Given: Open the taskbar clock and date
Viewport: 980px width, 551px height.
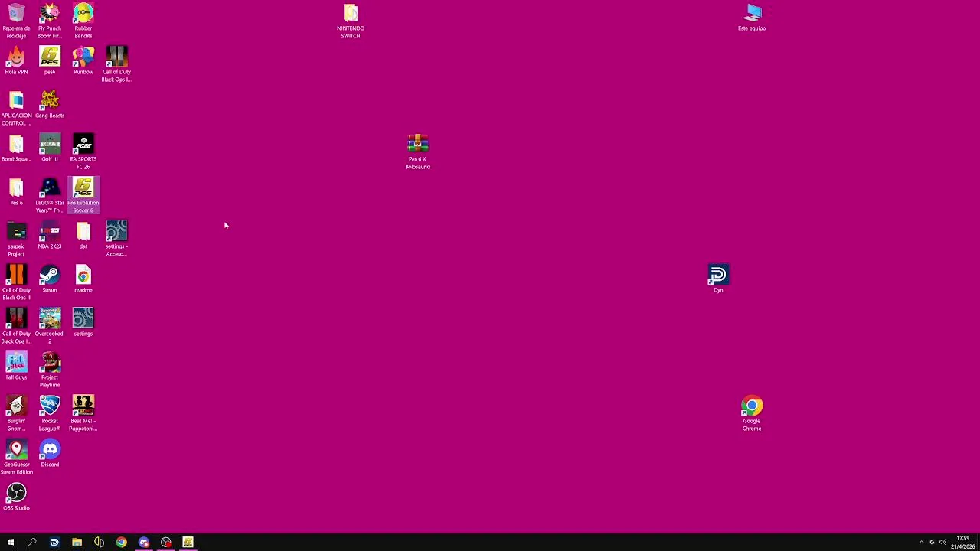Looking at the screenshot, I should pyautogui.click(x=963, y=542).
